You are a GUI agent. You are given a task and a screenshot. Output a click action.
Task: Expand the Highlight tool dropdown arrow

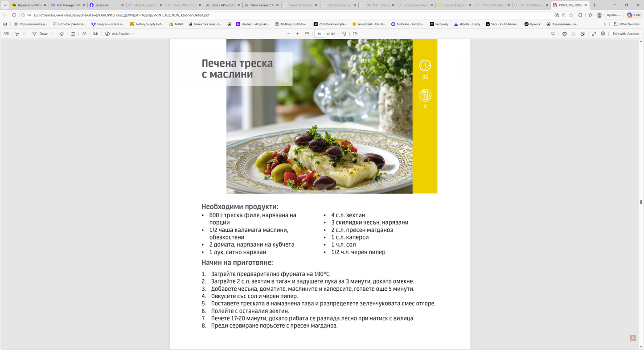[24, 34]
